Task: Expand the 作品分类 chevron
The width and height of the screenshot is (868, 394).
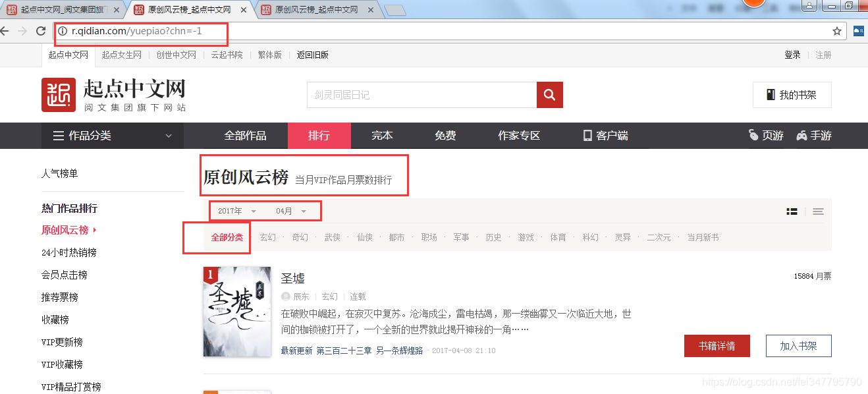Action: tap(169, 135)
